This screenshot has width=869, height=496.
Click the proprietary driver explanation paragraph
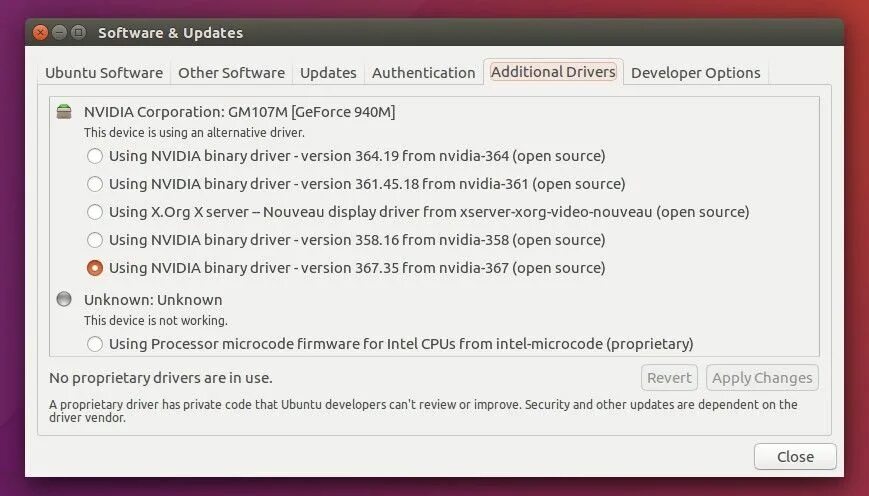pos(423,411)
